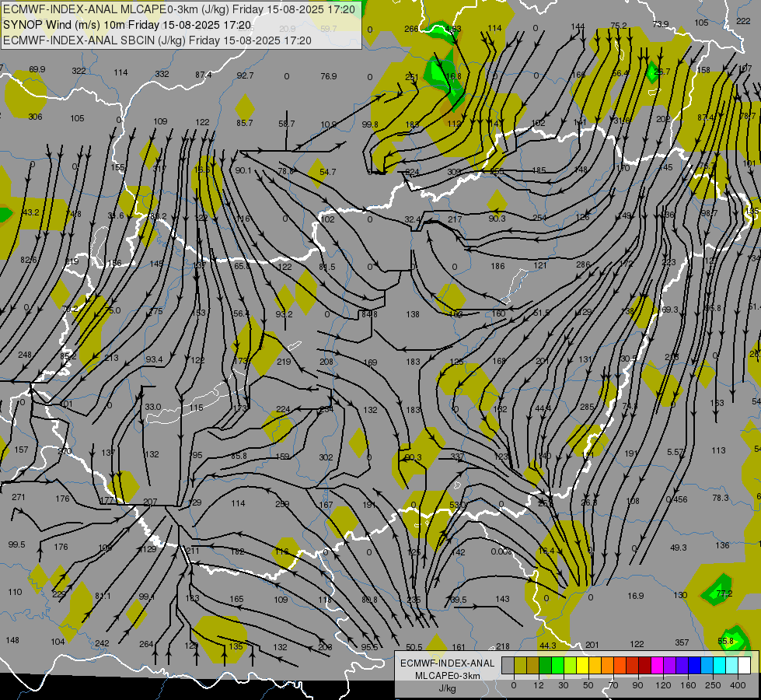761x700 pixels.
Task: Click the map value 16.9
Action: [x=635, y=596]
